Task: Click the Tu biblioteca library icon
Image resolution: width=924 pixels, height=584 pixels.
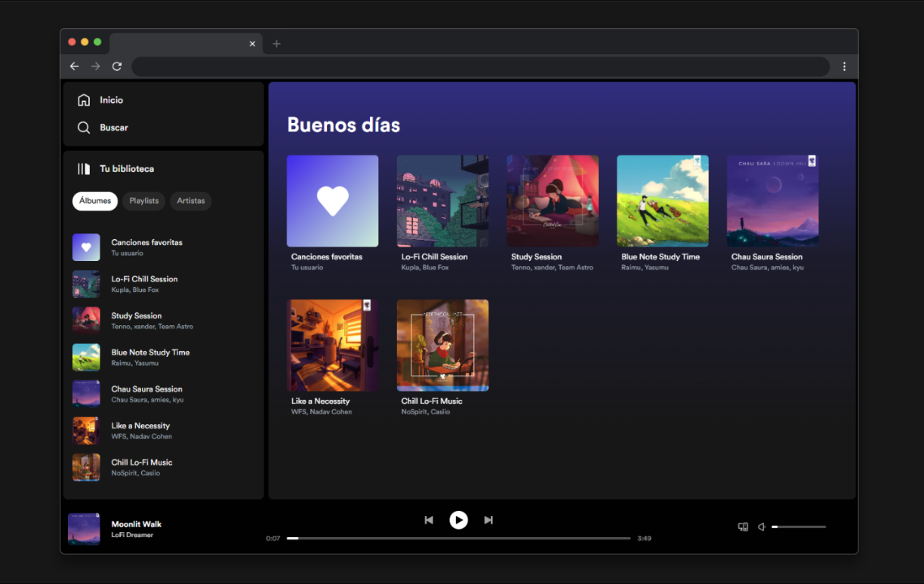Action: point(84,169)
